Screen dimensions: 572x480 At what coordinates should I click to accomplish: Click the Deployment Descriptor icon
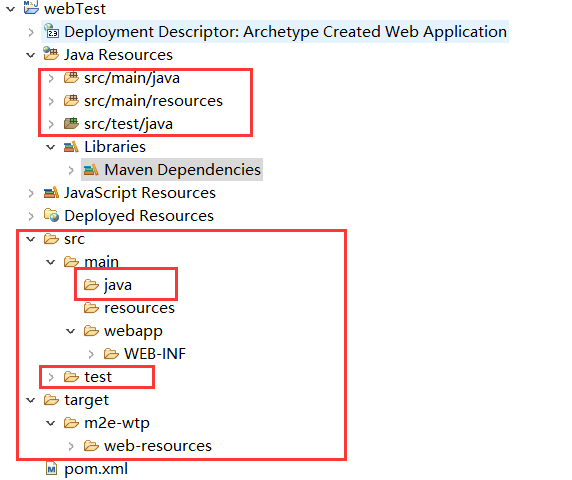51,31
